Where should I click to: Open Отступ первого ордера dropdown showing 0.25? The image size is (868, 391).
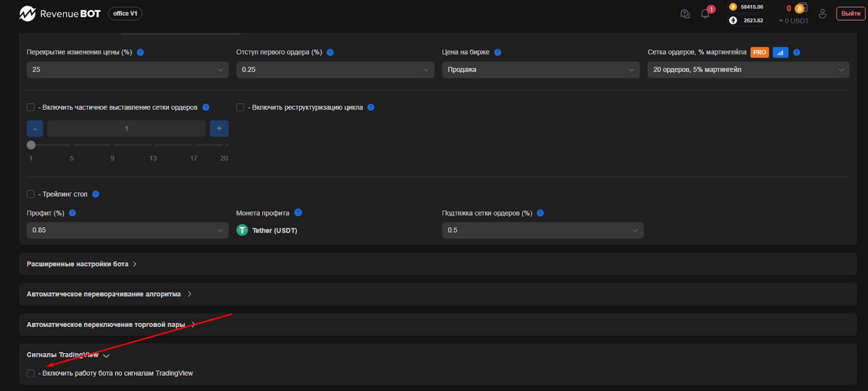click(x=335, y=69)
